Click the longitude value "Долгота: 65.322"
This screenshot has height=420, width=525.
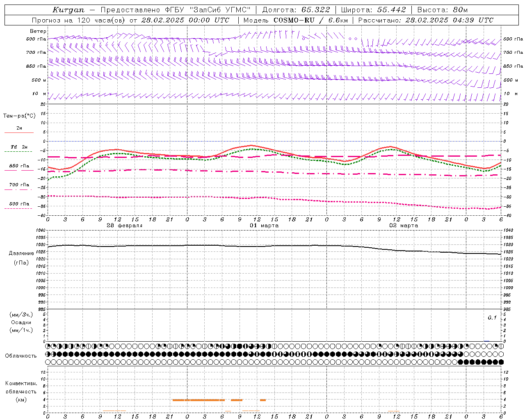pos(295,10)
